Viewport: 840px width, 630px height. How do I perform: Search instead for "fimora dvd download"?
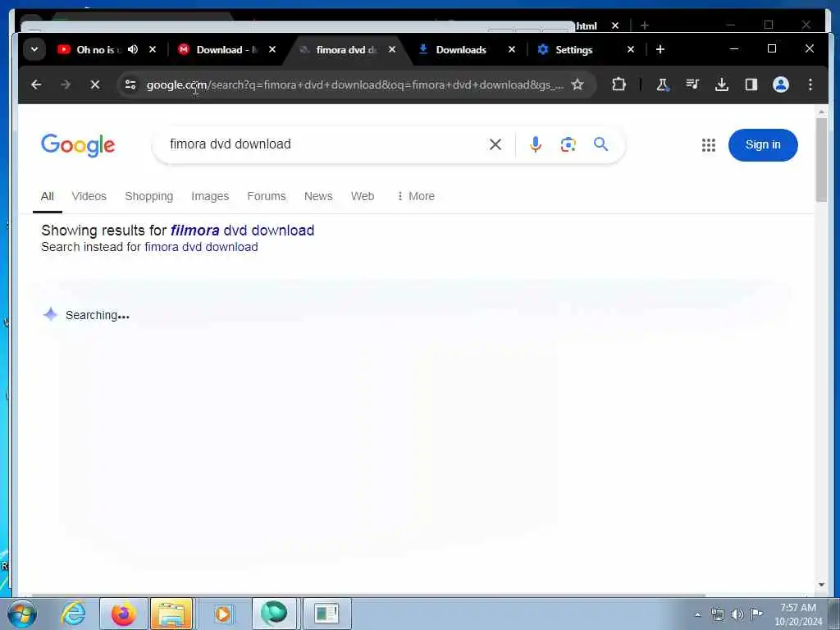(x=202, y=247)
